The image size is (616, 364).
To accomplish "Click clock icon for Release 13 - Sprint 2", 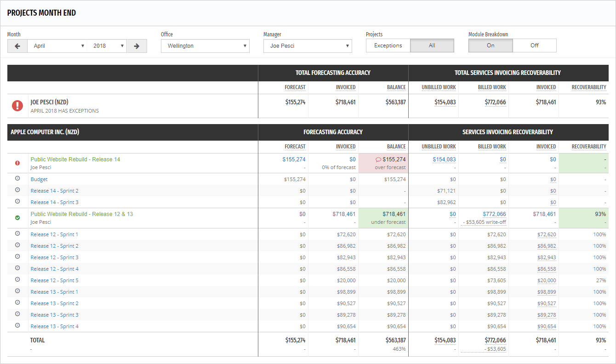I will coord(17,302).
